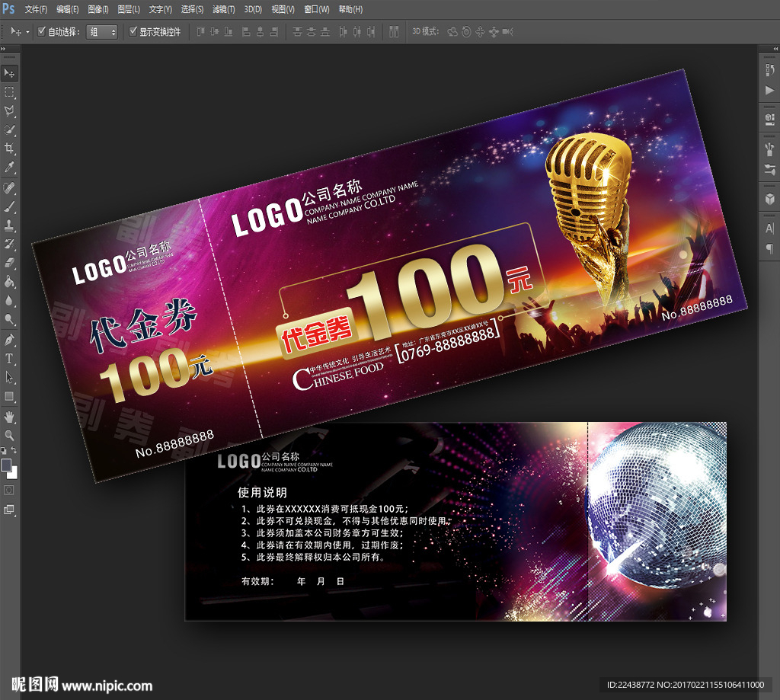
Task: Click the 3D slide mode icon
Action: click(494, 32)
